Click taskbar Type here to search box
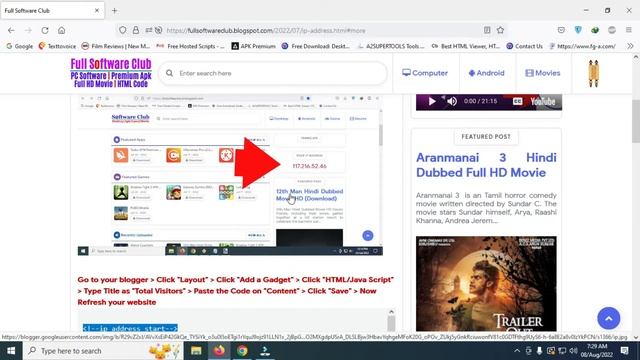 (x=103, y=351)
